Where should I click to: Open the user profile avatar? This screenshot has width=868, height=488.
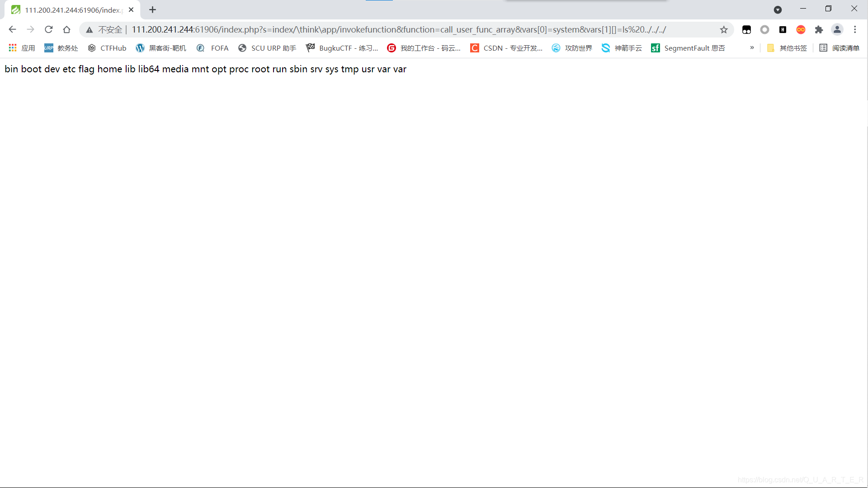[x=837, y=29]
